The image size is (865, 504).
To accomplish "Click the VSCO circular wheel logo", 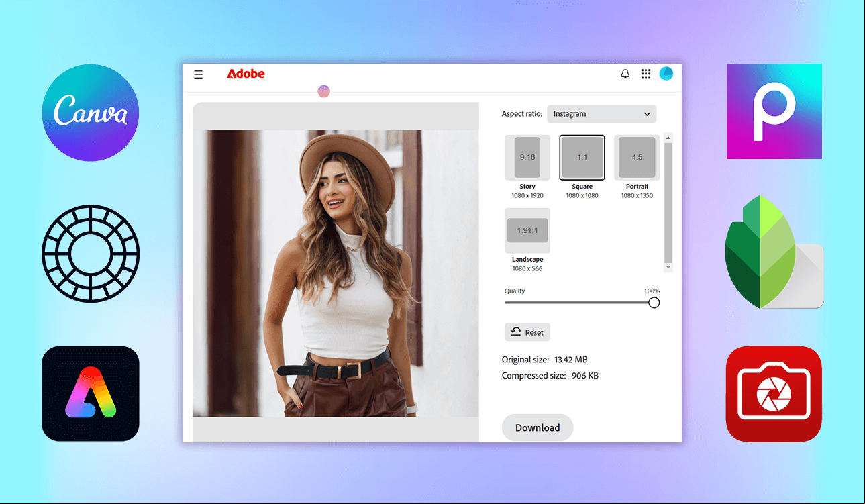I will [91, 253].
